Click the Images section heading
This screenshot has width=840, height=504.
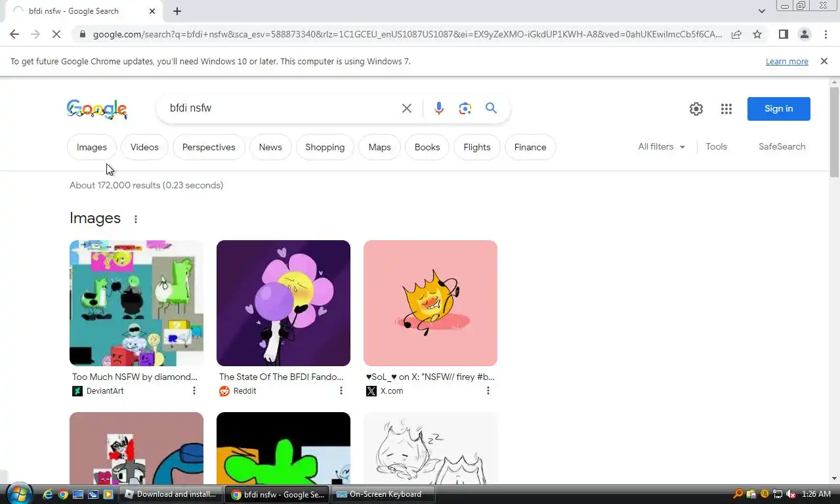pyautogui.click(x=95, y=218)
